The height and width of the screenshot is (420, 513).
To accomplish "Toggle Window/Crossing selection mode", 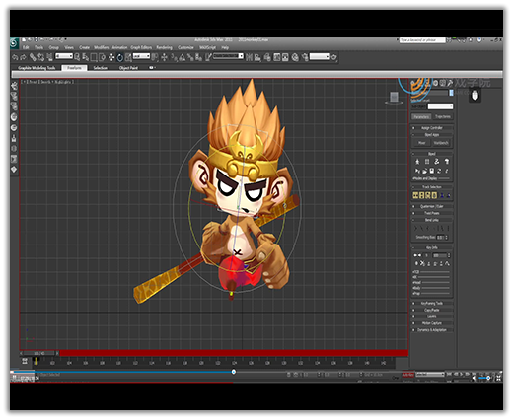I will (x=102, y=57).
